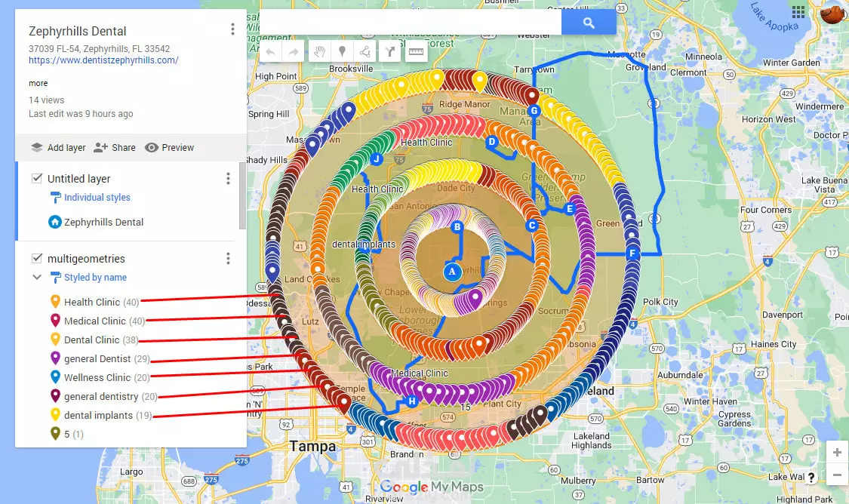This screenshot has width=849, height=504.
Task: Click route waypoint marker D on map
Action: [x=491, y=142]
